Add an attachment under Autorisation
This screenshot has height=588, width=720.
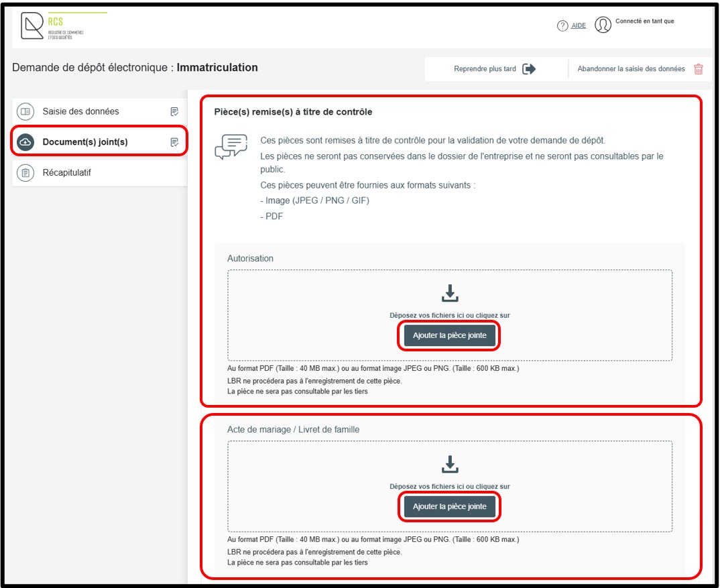click(449, 335)
